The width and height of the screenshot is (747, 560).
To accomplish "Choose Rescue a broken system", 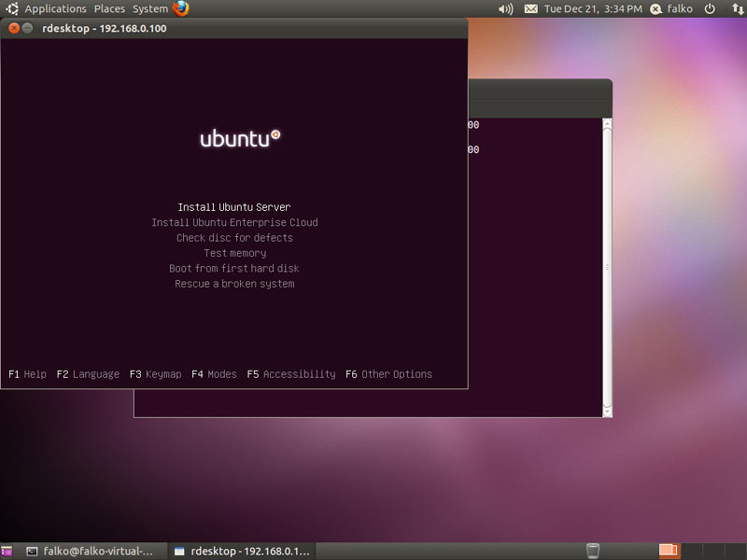I will pos(234,284).
